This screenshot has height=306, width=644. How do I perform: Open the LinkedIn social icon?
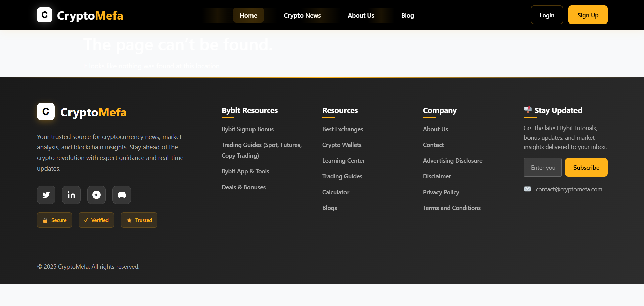point(71,195)
